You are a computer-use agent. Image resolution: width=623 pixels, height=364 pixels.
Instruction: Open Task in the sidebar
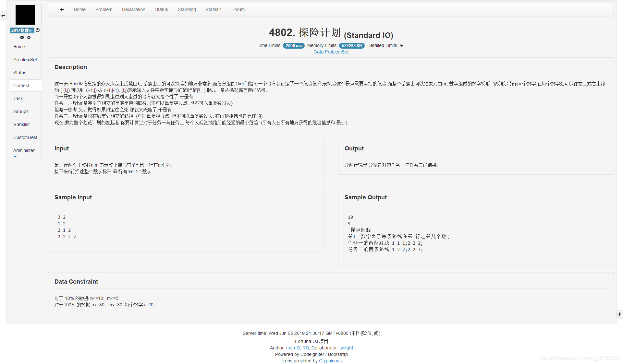click(x=18, y=99)
